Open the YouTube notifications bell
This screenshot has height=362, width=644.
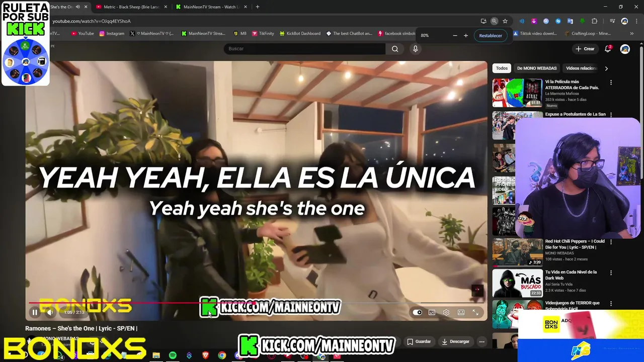[x=608, y=49]
